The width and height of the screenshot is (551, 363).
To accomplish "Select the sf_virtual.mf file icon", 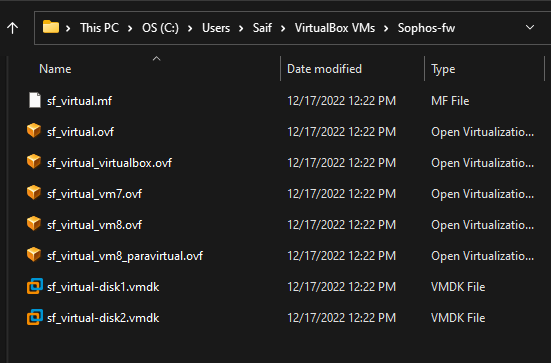I will point(35,100).
